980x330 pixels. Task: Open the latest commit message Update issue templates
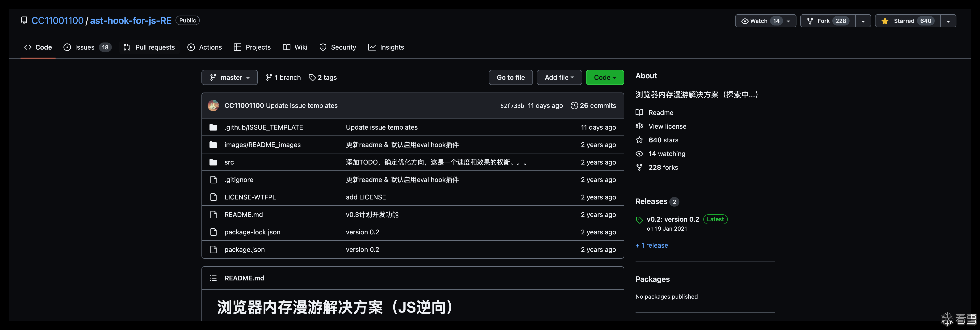pos(302,106)
